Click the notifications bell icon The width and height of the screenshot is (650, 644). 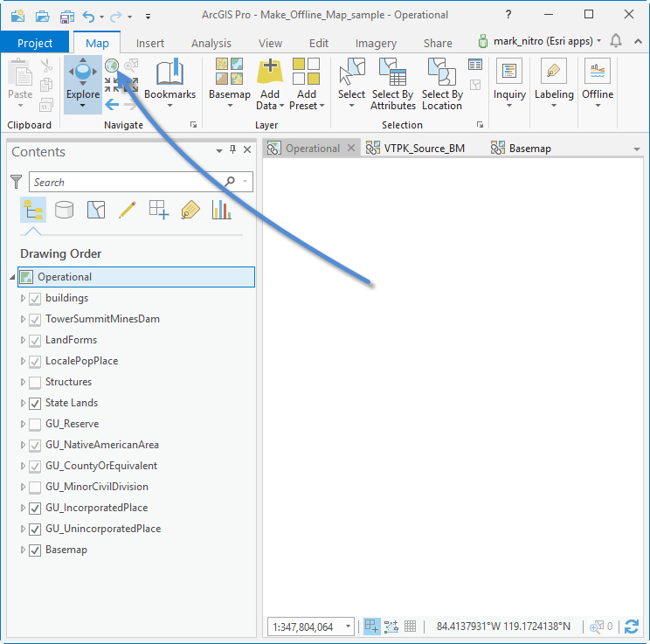click(616, 41)
